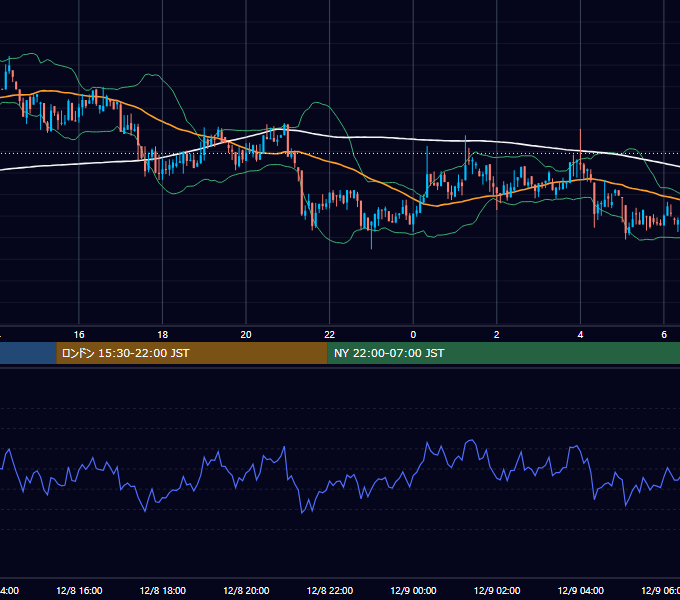Click the 12/9 04:00 date label
This screenshot has height=600, width=680.
point(580,590)
